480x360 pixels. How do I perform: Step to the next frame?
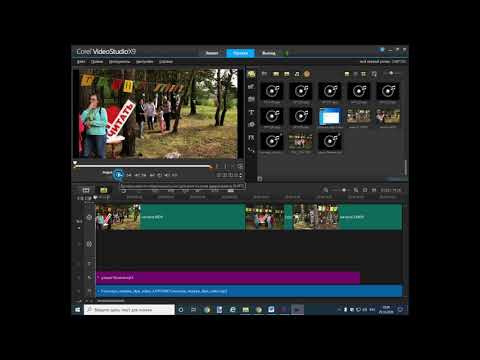[144, 175]
